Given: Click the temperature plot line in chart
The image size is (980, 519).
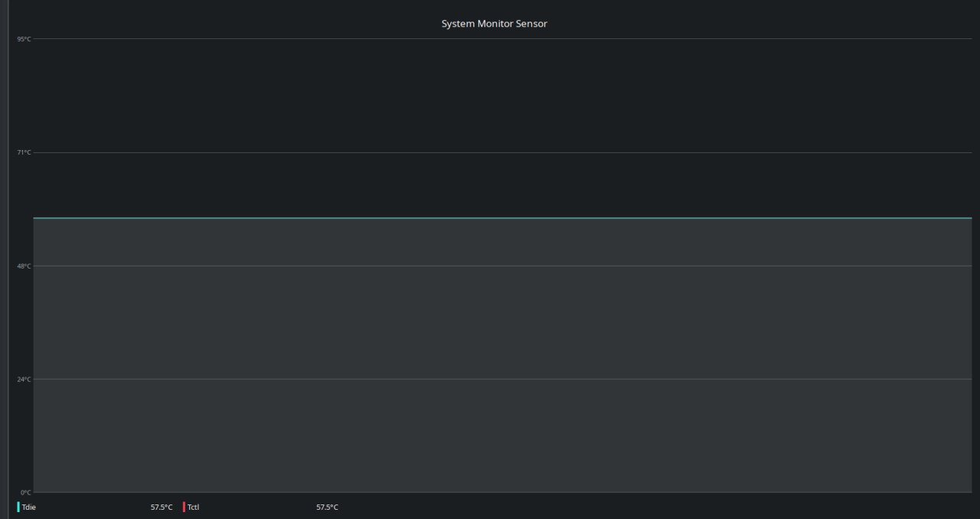Looking at the screenshot, I should pyautogui.click(x=502, y=218).
